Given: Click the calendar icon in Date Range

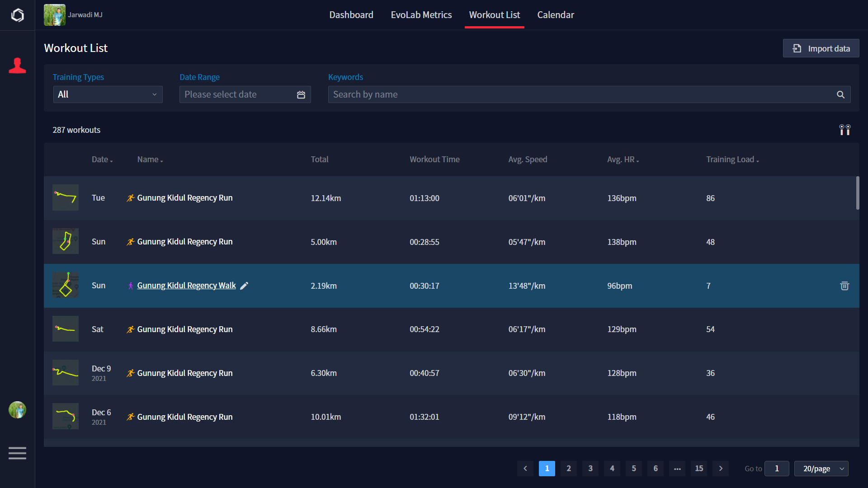Looking at the screenshot, I should click(x=301, y=95).
